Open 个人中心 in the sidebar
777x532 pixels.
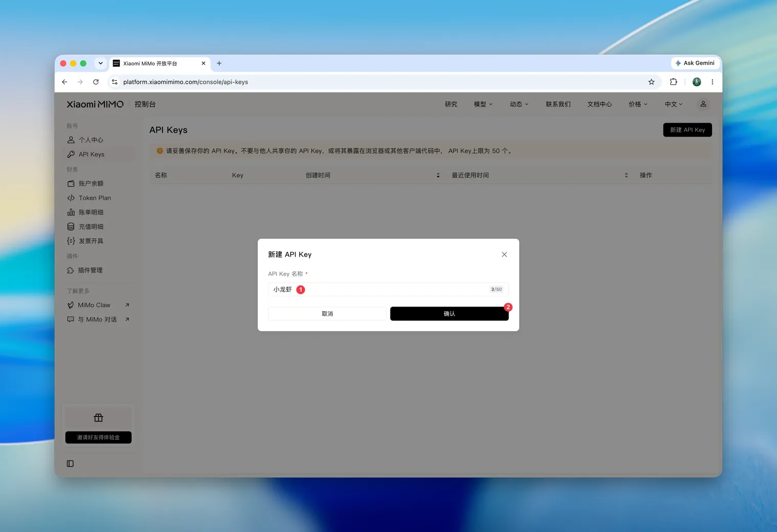(x=99, y=140)
